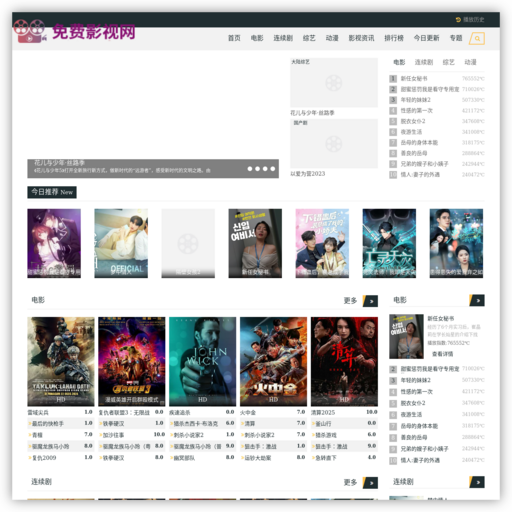Viewport: 512px width, 512px height.
Task: Open 清算2025 movie poster
Action: [344, 361]
